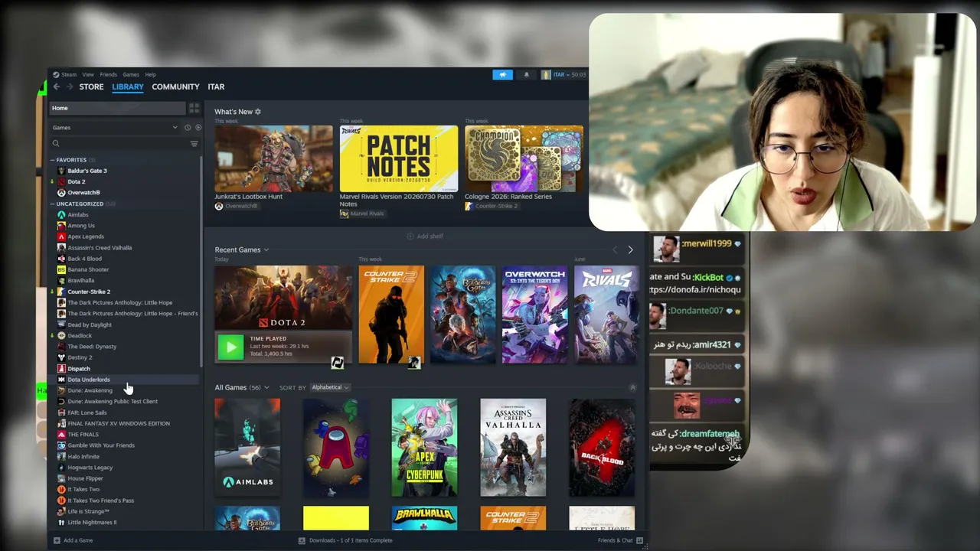Switch to the STORE tab
Screen dimensions: 980x551
click(91, 87)
